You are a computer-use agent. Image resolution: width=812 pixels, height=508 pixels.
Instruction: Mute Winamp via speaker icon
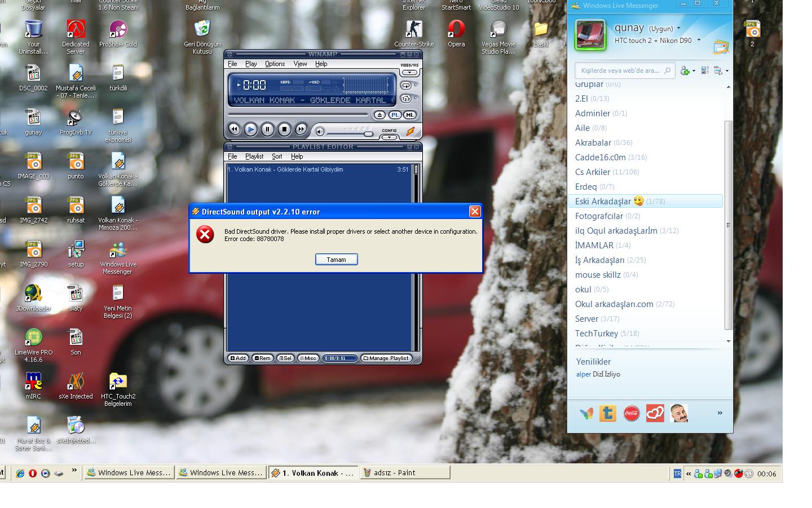(x=320, y=132)
